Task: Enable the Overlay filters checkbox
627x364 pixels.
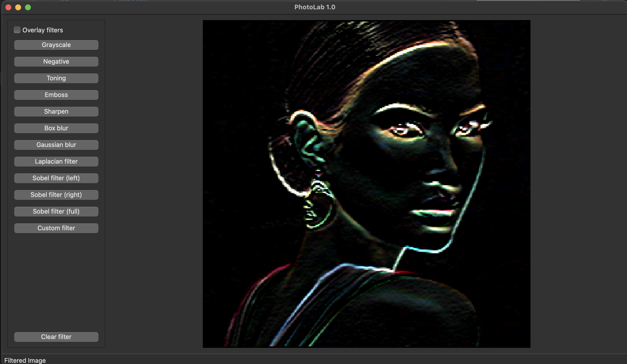Action: pyautogui.click(x=17, y=30)
